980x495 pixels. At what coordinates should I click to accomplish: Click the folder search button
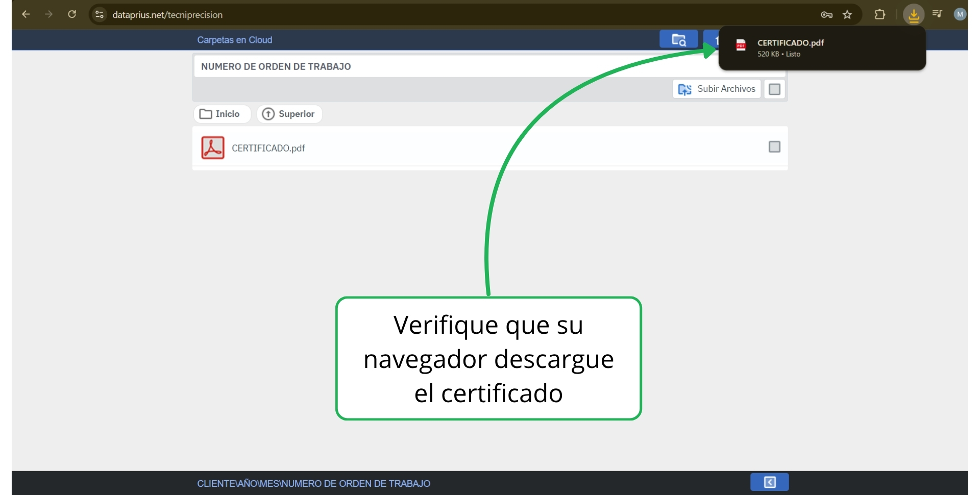pyautogui.click(x=678, y=40)
